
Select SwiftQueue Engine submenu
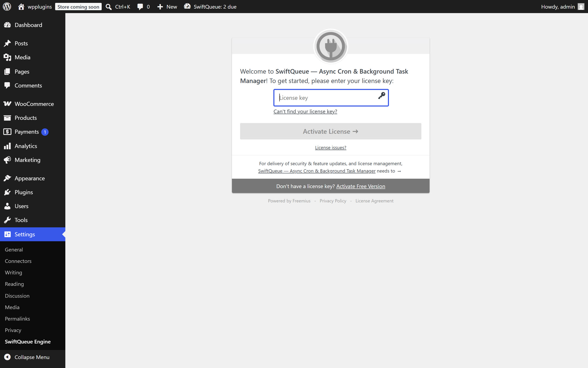(x=28, y=342)
